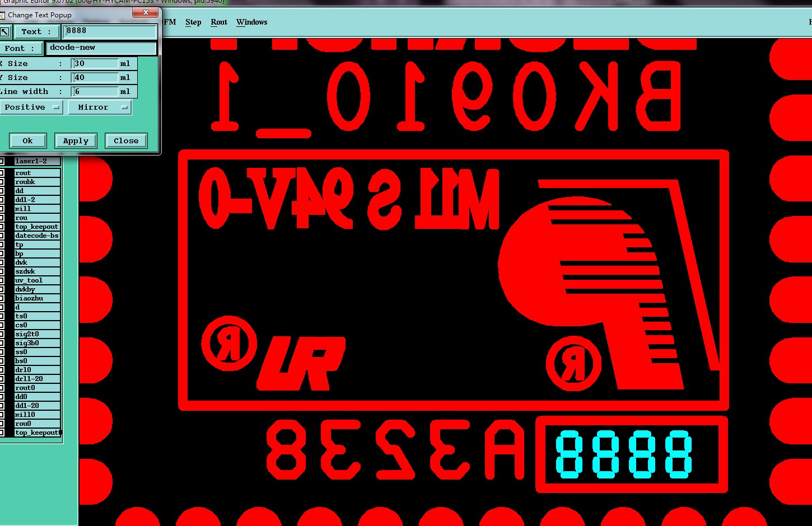Screen dimensions: 812x526
Task: Select the dd1-20 layer row
Action: click(x=37, y=406)
